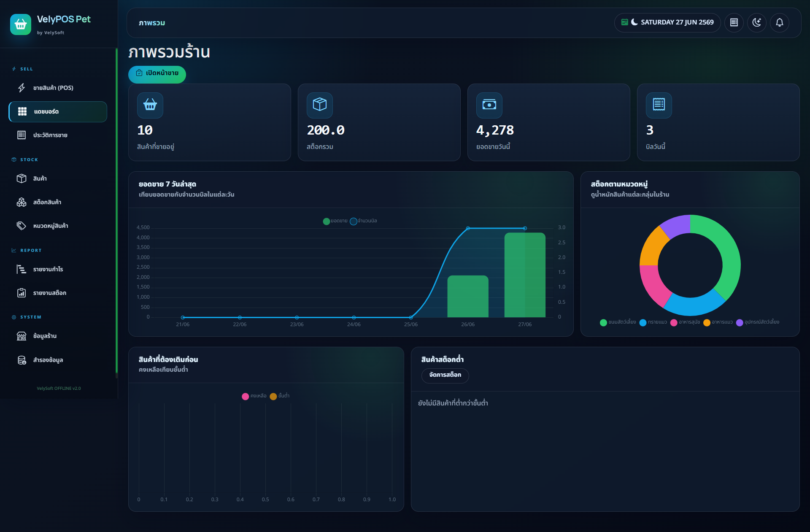Toggle ทรายแมว legend item
Viewport: 810px width, 532px height.
click(x=653, y=322)
